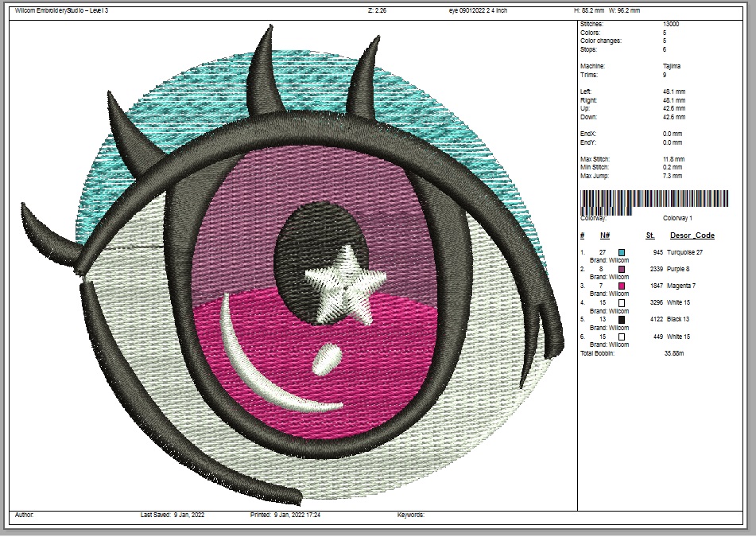Screen dimensions: 756x537
Task: Click the N# column header
Action: (x=604, y=235)
